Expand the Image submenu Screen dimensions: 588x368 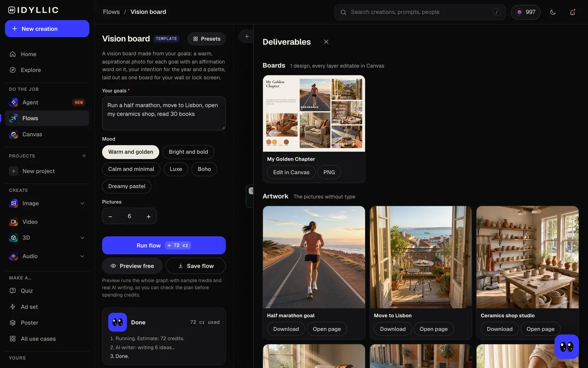coord(82,203)
